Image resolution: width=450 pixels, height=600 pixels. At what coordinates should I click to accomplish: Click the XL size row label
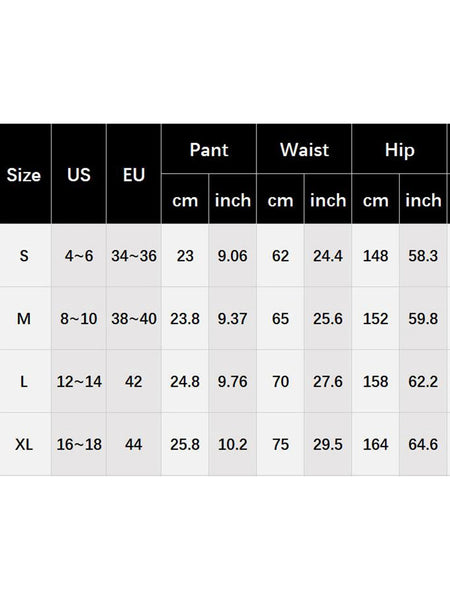[x=24, y=444]
